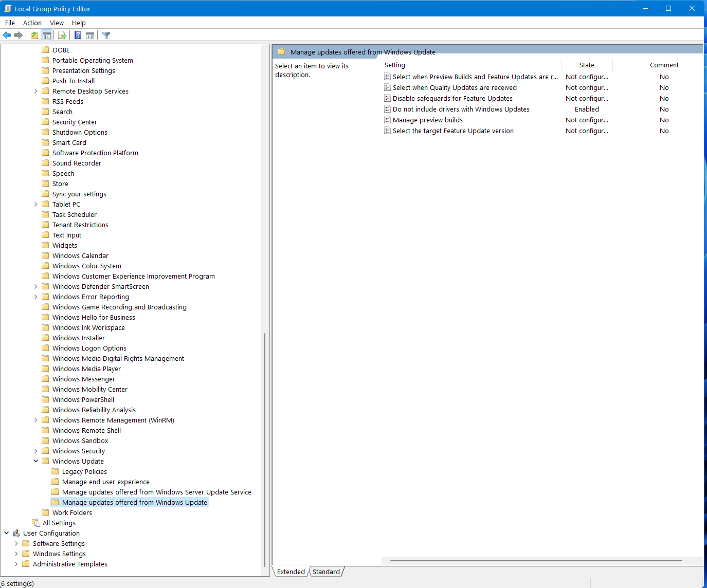Open Help using the question mark icon

(78, 35)
